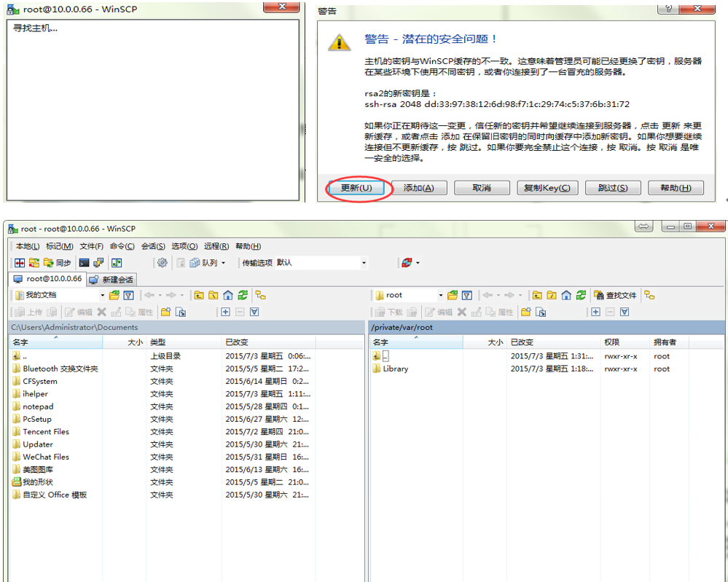Click the remote select files plus icon
728x582 pixels.
click(595, 312)
